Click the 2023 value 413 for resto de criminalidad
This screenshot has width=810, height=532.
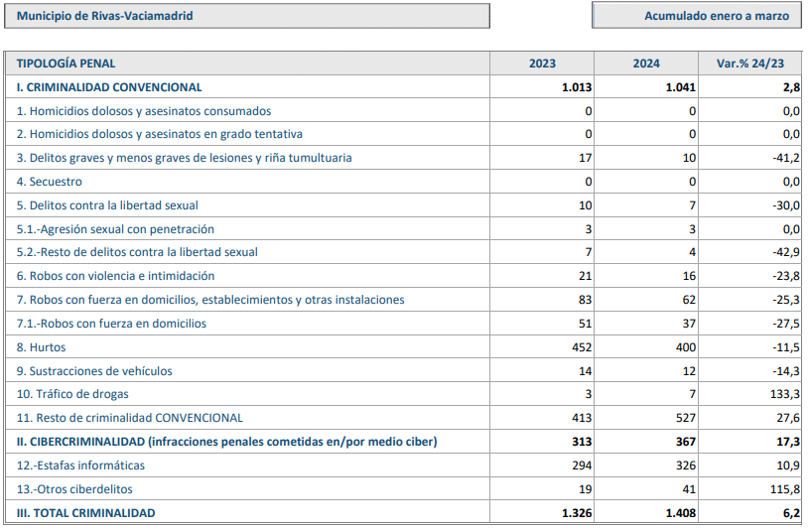coord(582,417)
